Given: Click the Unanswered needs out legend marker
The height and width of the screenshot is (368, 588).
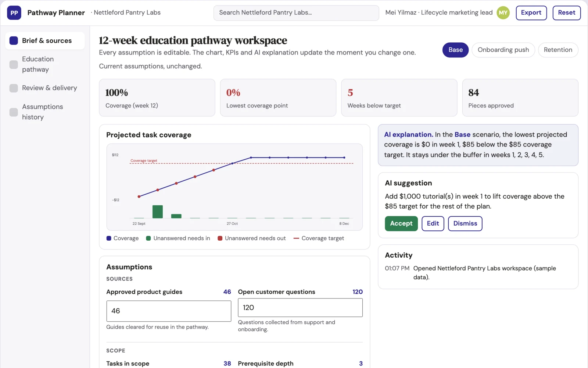Looking at the screenshot, I should [220, 238].
